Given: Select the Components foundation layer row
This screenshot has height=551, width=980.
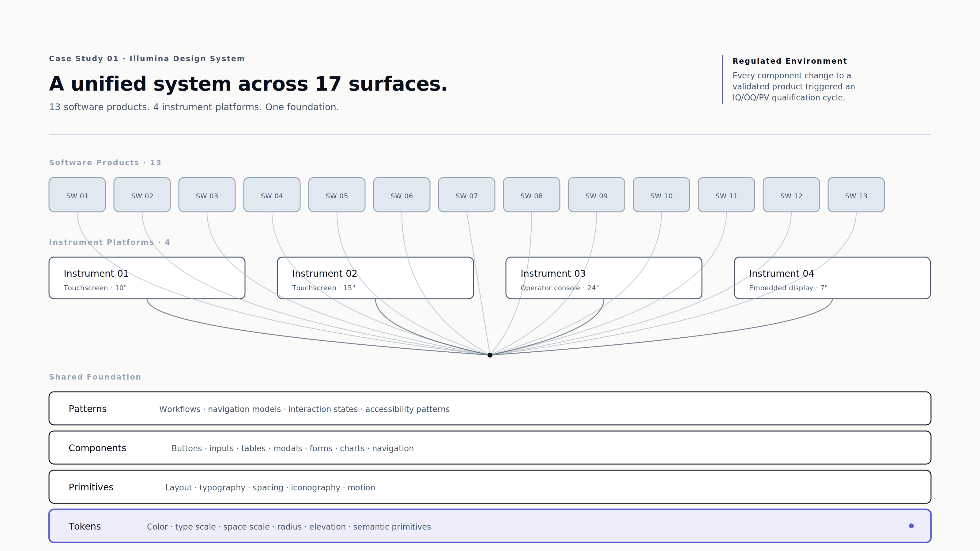Looking at the screenshot, I should [490, 448].
